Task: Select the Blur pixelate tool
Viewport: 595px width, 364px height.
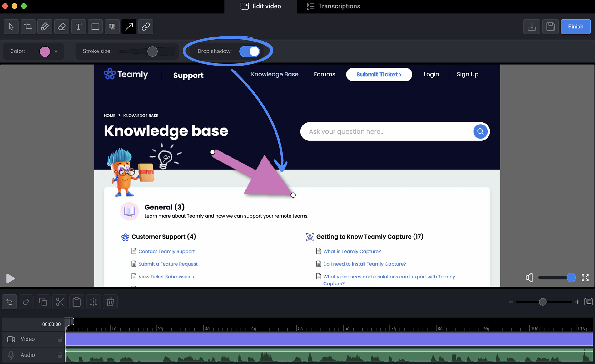Action: click(112, 27)
